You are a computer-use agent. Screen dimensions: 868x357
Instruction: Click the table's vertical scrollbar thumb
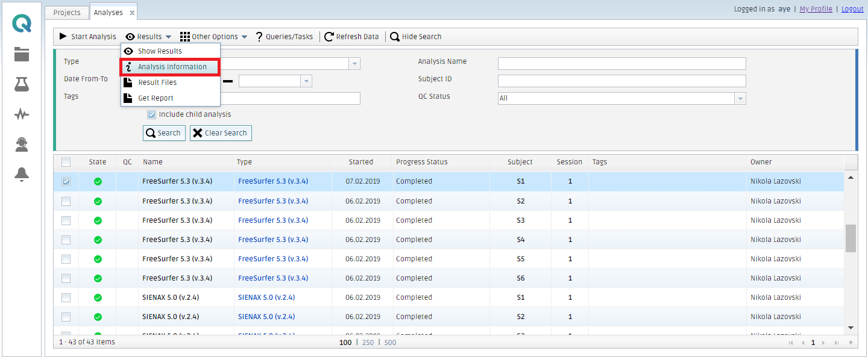[x=851, y=238]
